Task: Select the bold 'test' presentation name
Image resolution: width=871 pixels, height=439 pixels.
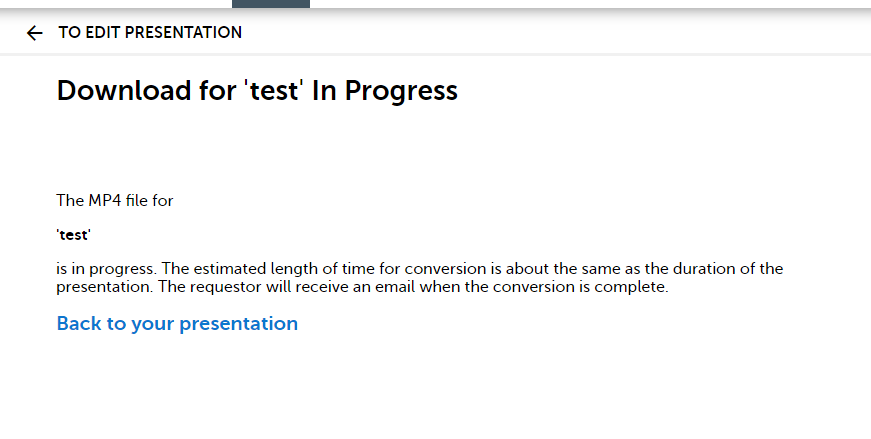Action: 74,235
